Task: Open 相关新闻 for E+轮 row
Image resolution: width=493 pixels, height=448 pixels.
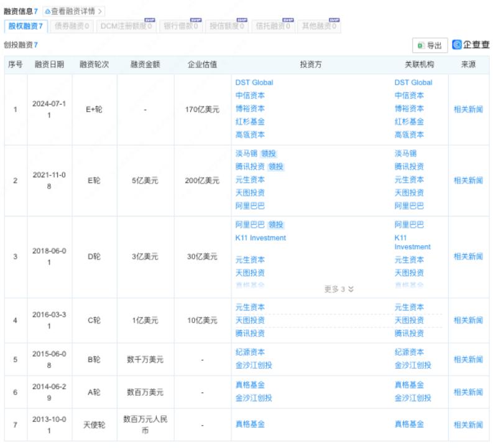Action: [x=468, y=110]
